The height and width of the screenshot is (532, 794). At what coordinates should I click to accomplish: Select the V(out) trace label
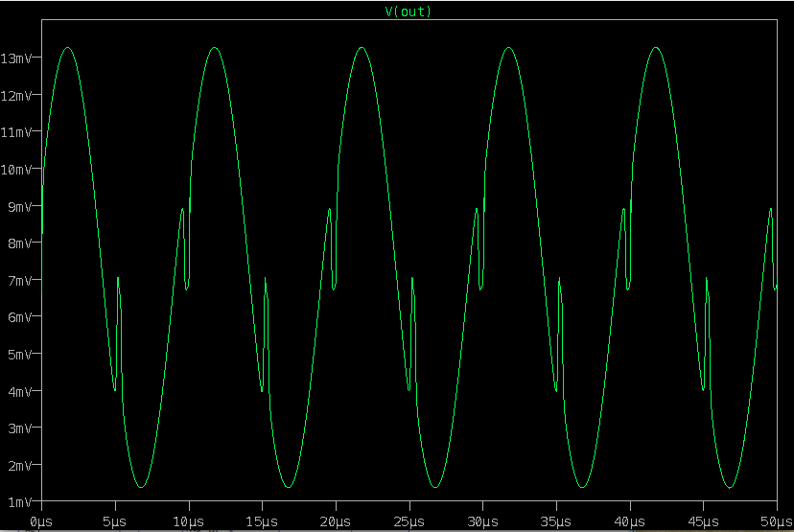coord(409,12)
